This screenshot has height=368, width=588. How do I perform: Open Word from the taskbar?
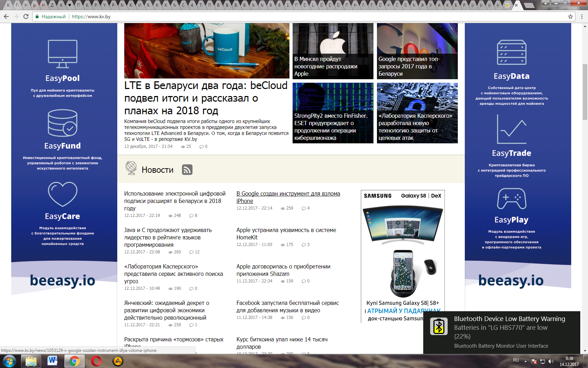(x=52, y=361)
